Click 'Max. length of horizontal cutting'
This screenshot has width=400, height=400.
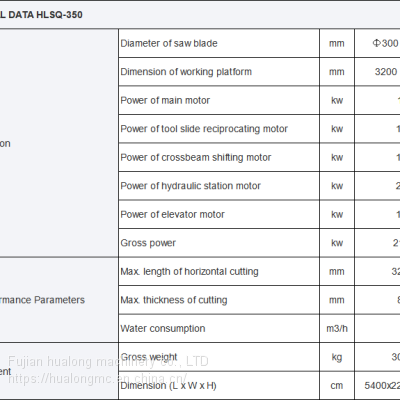point(189,272)
